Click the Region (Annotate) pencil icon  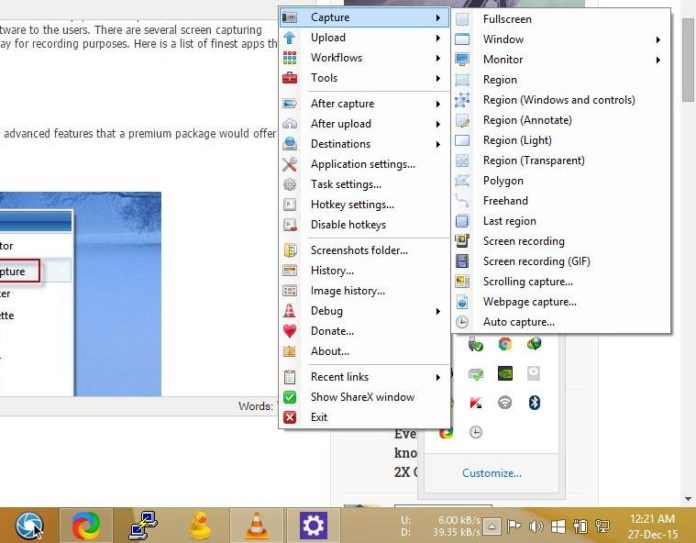(x=462, y=120)
